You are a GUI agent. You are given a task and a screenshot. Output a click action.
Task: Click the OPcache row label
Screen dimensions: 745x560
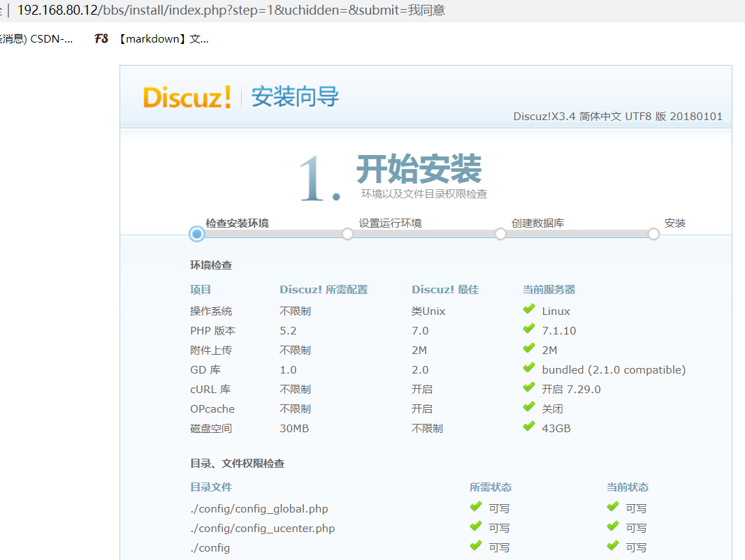(x=212, y=408)
